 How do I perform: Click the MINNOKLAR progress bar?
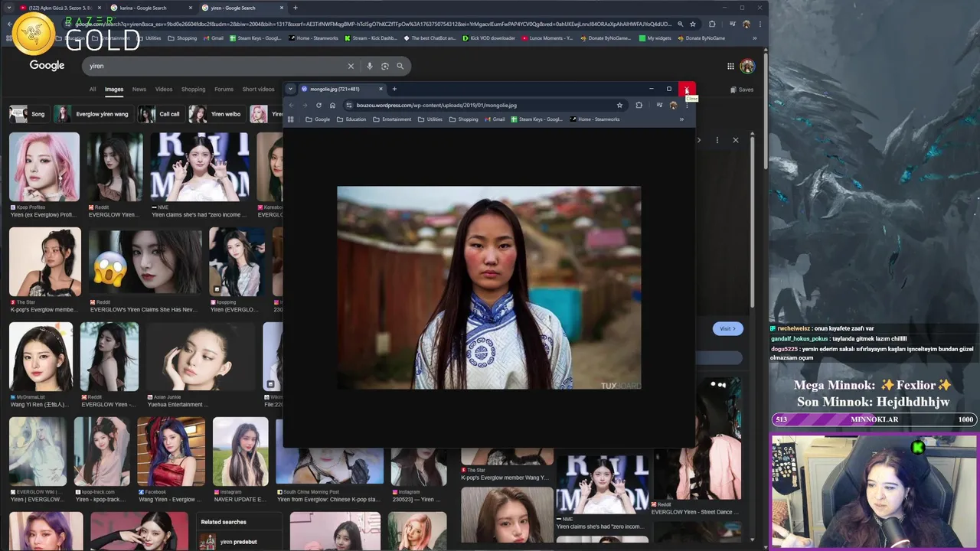(x=874, y=419)
